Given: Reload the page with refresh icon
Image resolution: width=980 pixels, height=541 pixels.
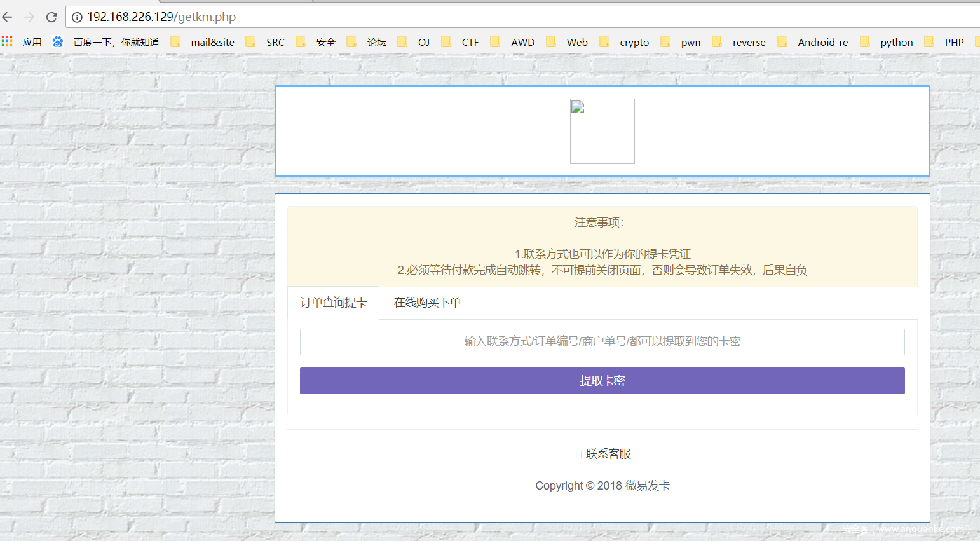Looking at the screenshot, I should [51, 17].
